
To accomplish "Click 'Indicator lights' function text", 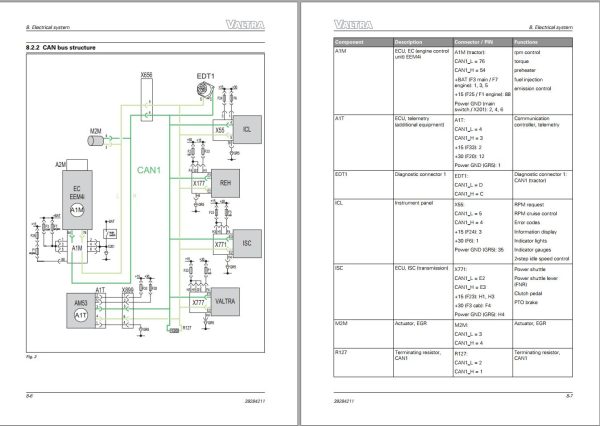I will point(531,241).
